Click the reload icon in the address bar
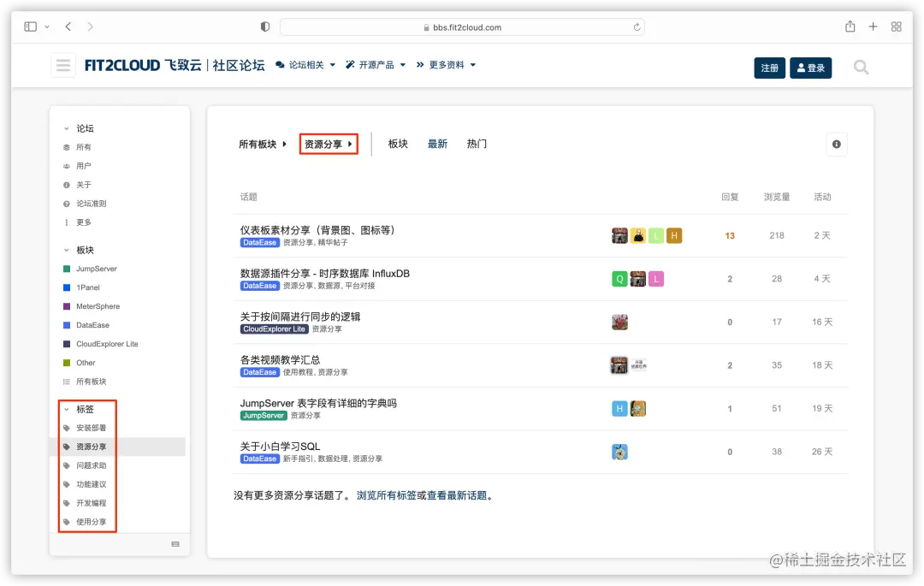Viewport: 924px width, 586px height. 637,27
